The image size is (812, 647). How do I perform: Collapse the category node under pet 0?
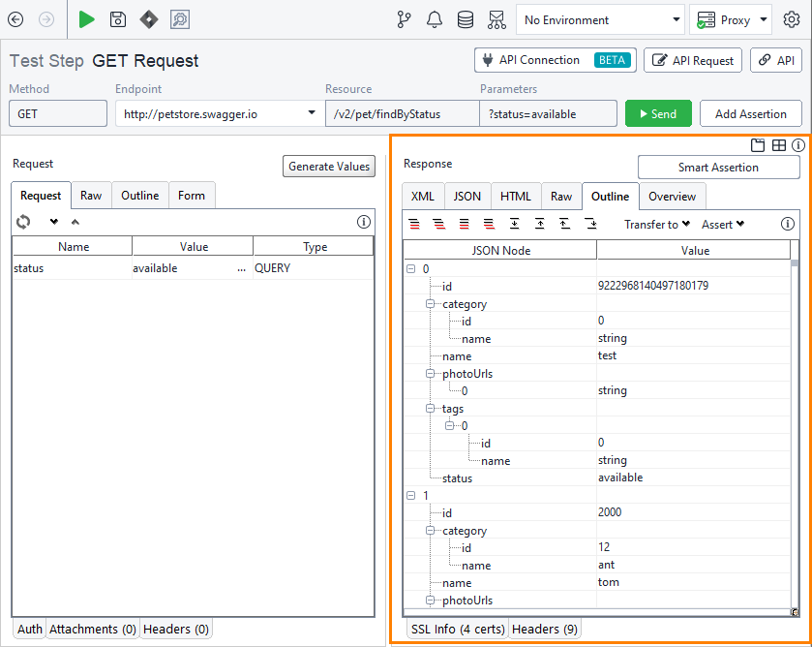coord(428,304)
